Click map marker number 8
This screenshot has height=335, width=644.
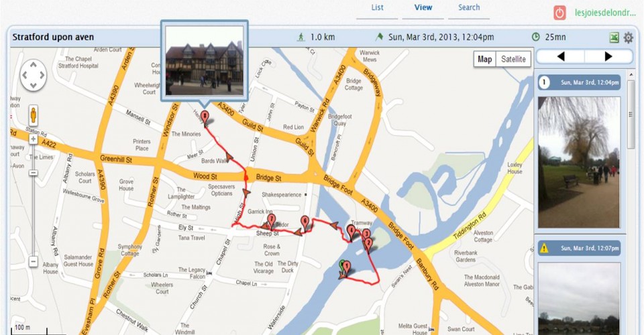(x=205, y=118)
